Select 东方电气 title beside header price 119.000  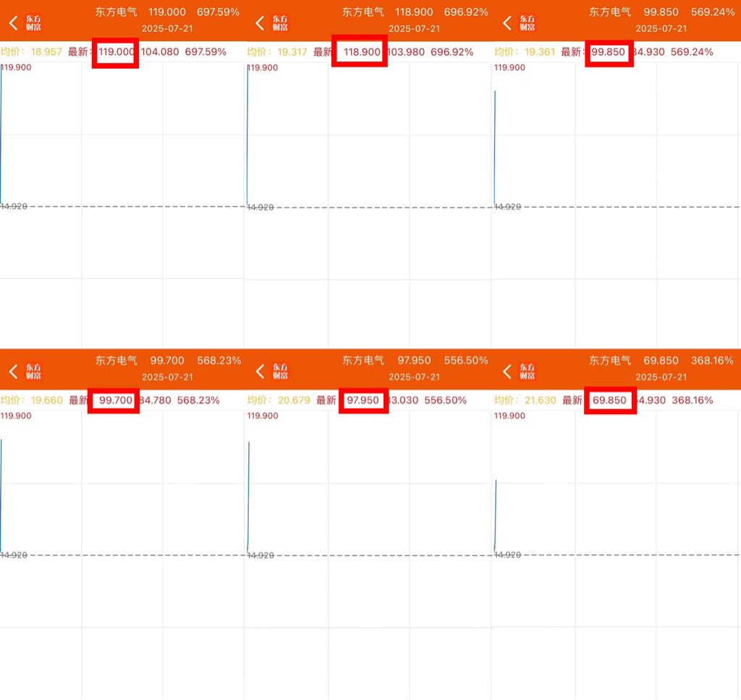[x=117, y=12]
